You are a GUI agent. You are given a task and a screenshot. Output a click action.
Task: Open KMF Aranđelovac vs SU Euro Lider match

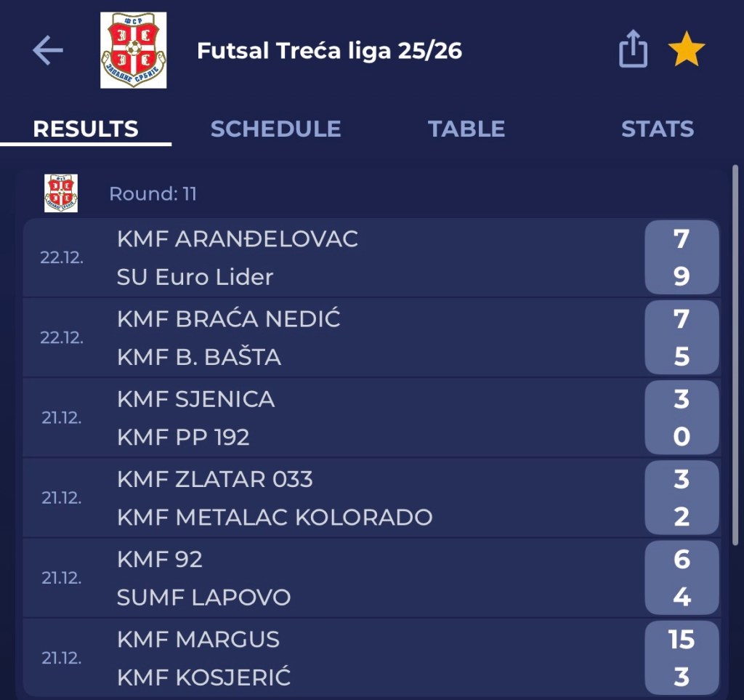point(363,258)
